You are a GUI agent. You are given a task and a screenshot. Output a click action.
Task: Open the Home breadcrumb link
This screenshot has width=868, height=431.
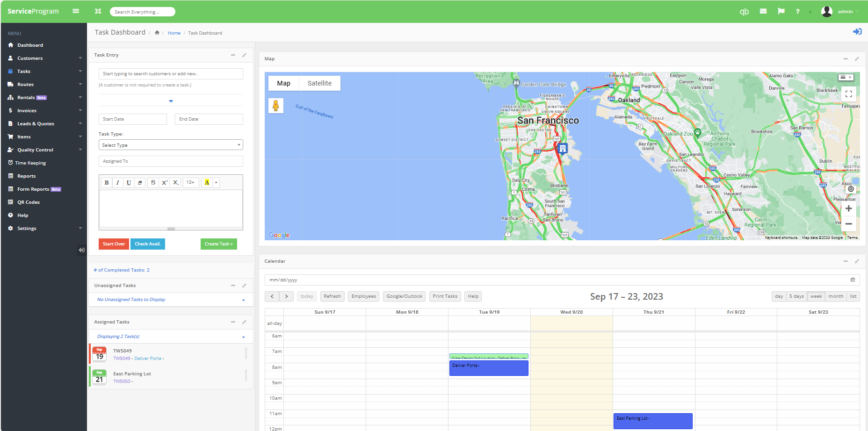point(174,33)
